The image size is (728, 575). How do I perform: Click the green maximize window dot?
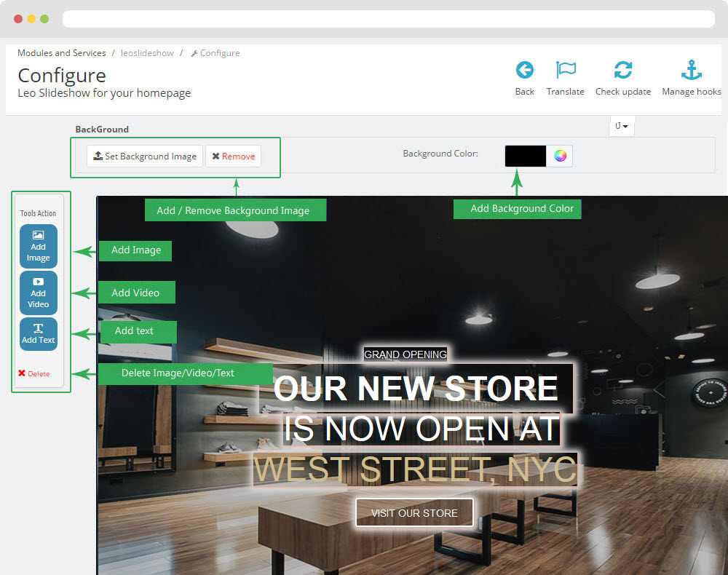[x=44, y=19]
